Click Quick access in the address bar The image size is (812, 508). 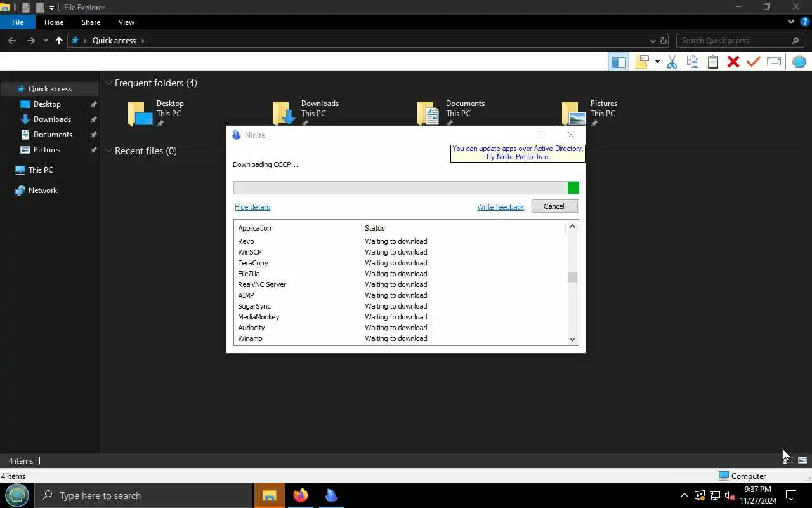(x=114, y=41)
